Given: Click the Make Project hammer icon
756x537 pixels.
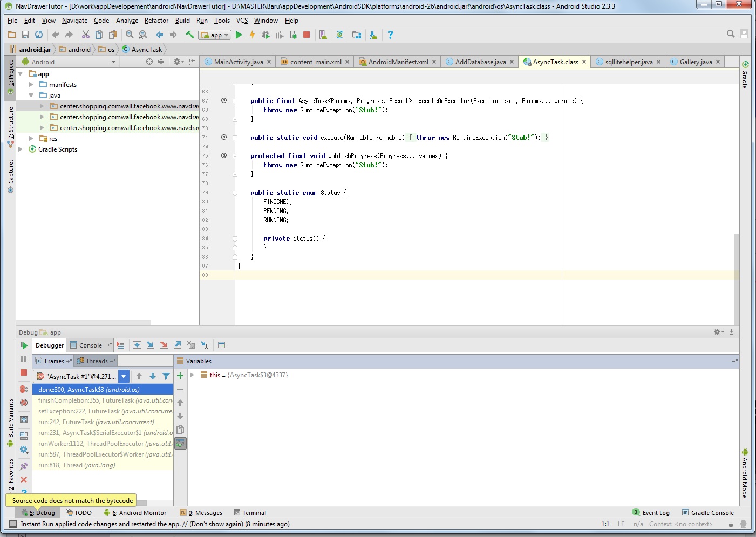Looking at the screenshot, I should [190, 35].
